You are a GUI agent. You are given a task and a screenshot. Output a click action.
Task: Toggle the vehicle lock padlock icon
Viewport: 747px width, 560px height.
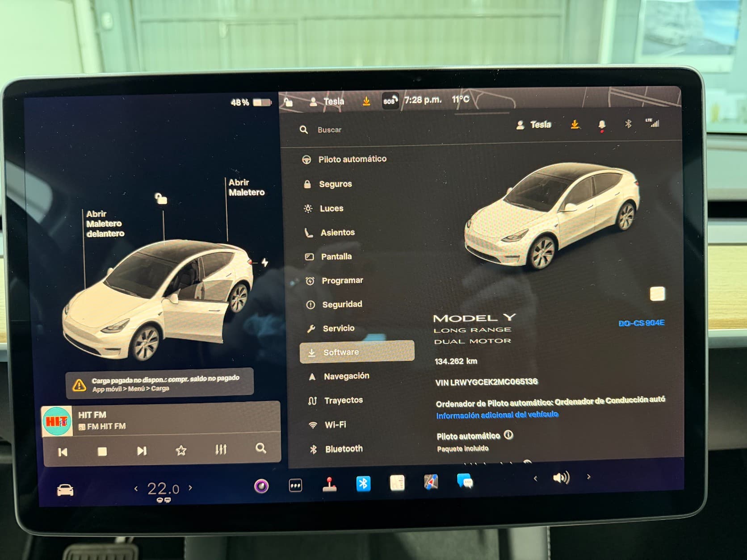(161, 198)
